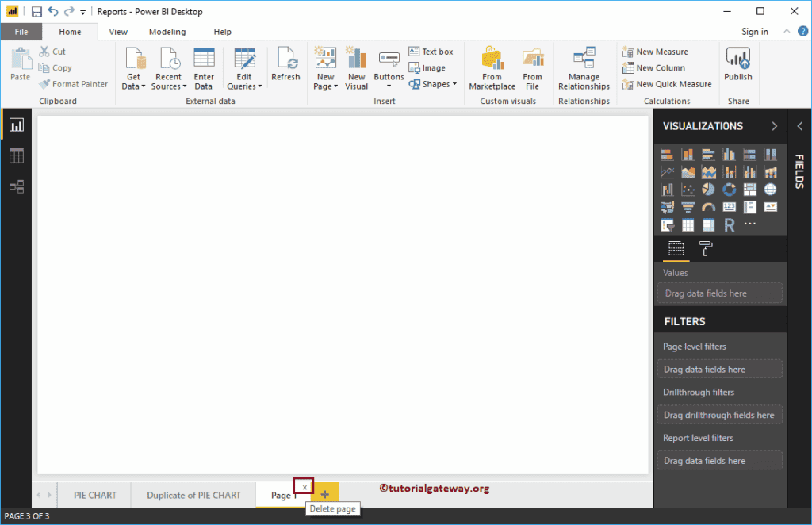The width and height of the screenshot is (812, 525).
Task: Select the Funnel chart visual
Action: click(688, 207)
